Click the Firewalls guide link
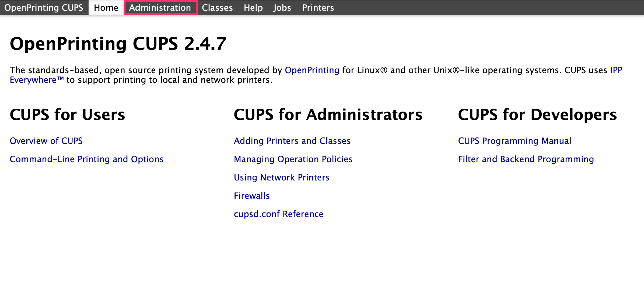Viewport: 644px width, 298px height. pyautogui.click(x=252, y=195)
